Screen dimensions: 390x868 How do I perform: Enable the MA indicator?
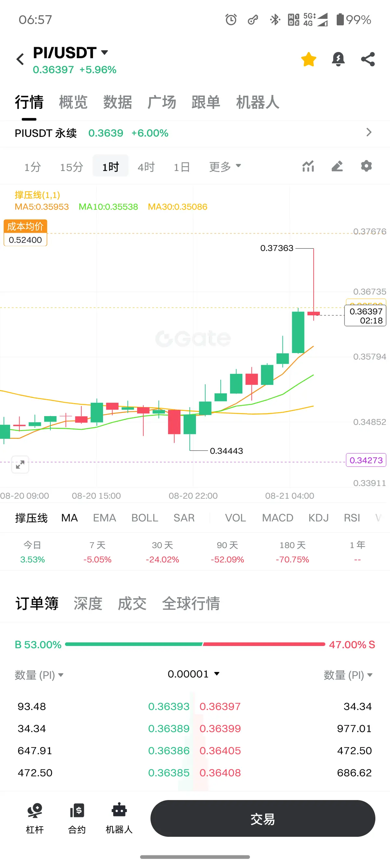[69, 518]
